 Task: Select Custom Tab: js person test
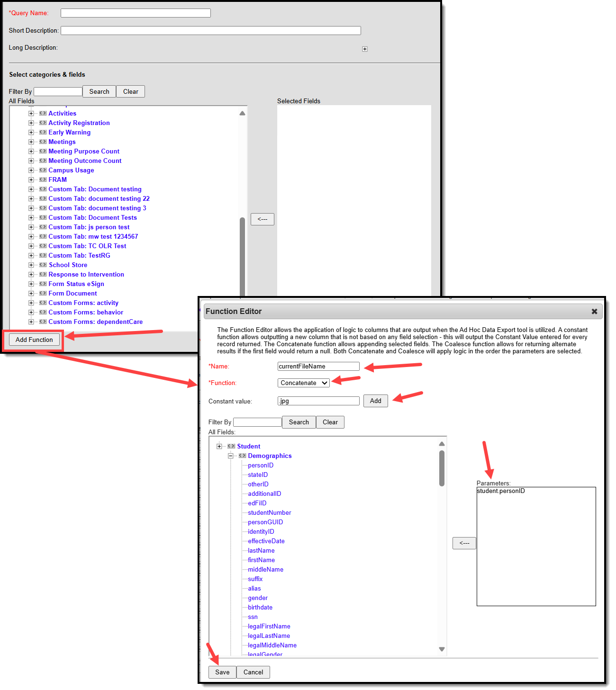click(89, 227)
